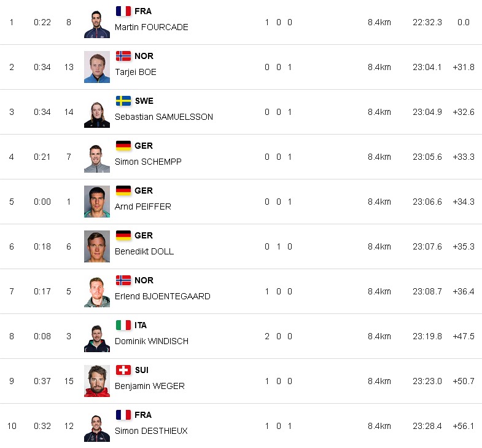
Task: Open Benjamin Weger's athlete photo
Action: pyautogui.click(x=97, y=382)
